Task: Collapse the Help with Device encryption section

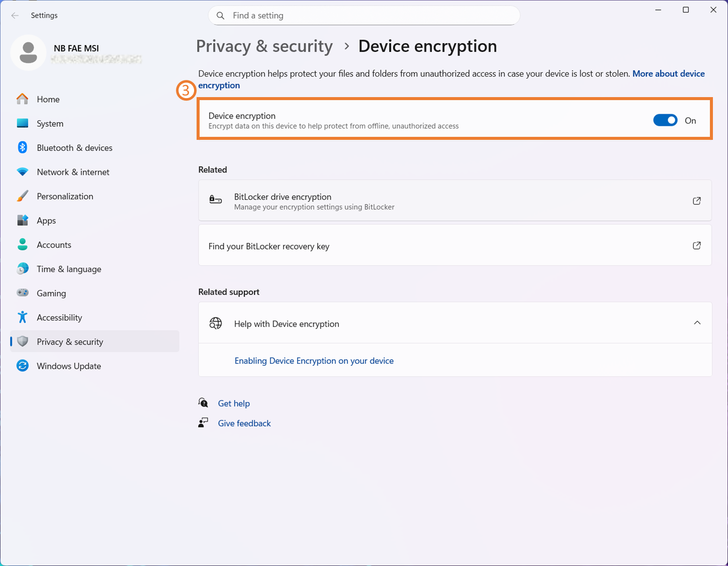Action: click(x=697, y=323)
